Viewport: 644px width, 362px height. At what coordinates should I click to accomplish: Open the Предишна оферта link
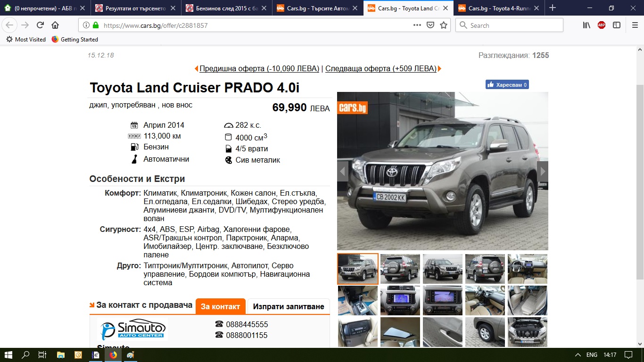(x=259, y=68)
